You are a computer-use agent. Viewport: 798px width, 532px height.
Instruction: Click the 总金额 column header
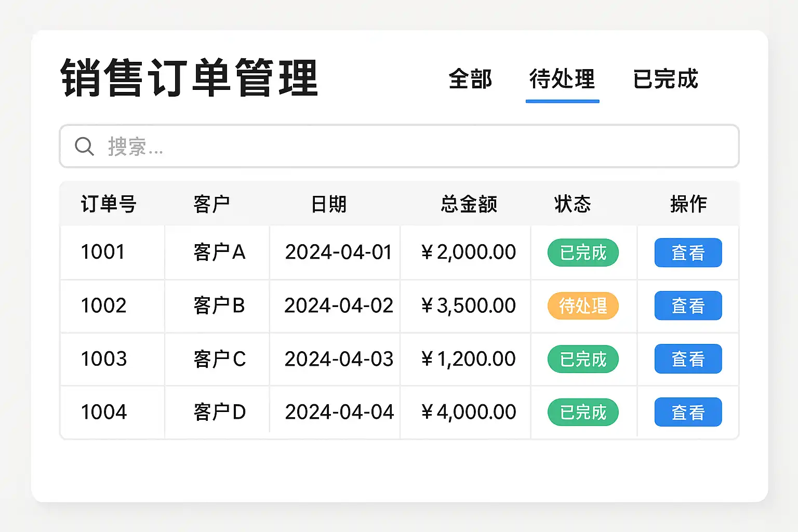pyautogui.click(x=469, y=204)
